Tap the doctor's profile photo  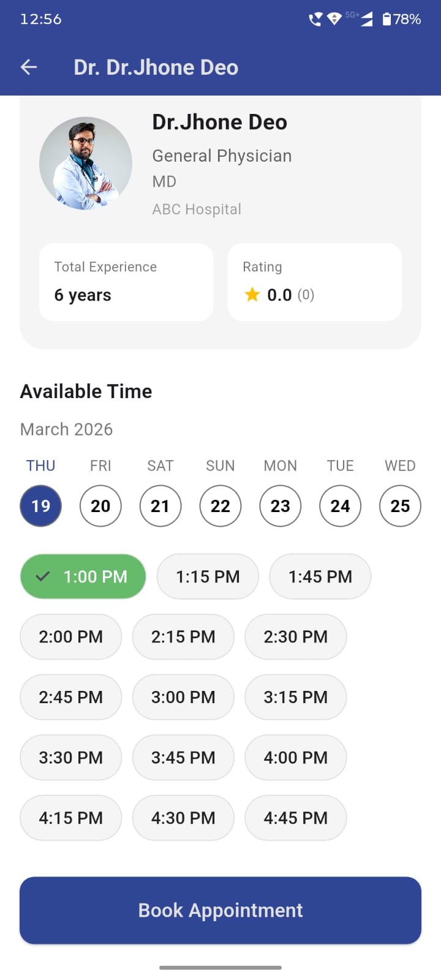[x=86, y=164]
